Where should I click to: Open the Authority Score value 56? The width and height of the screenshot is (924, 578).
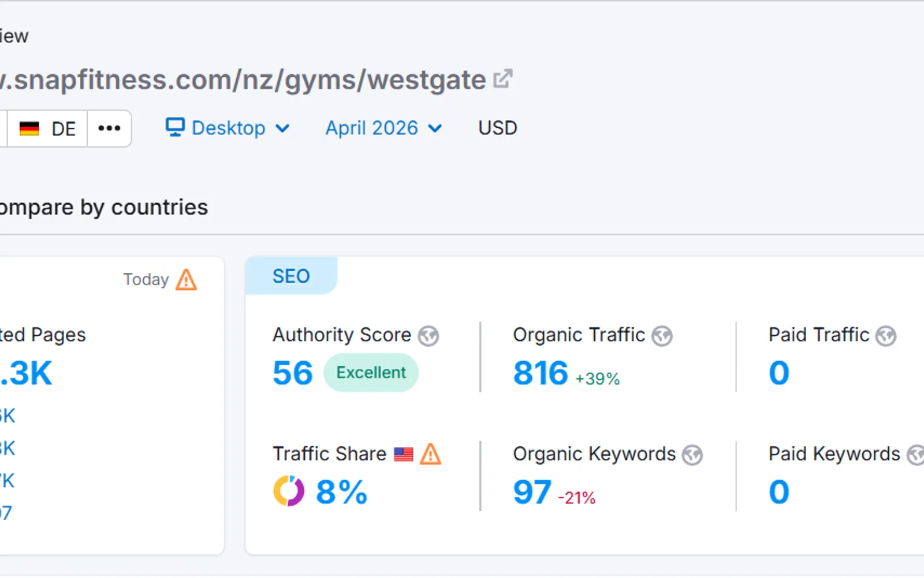293,373
